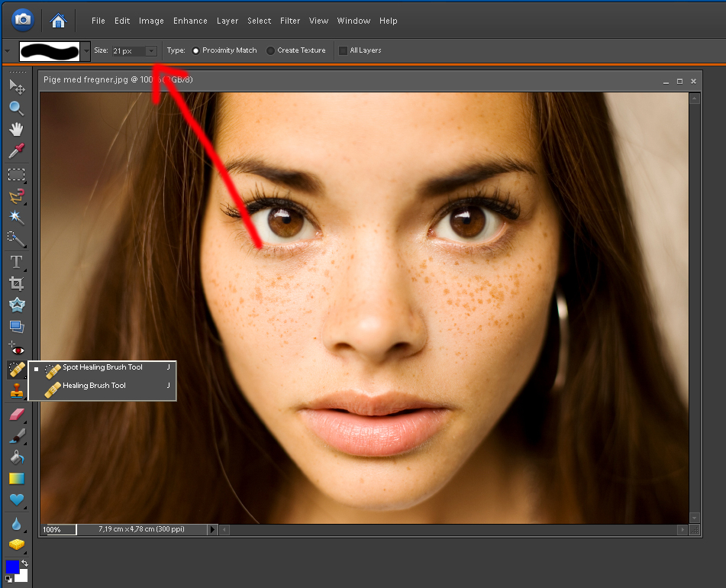Select the Zoom magnifier tool

coord(16,108)
